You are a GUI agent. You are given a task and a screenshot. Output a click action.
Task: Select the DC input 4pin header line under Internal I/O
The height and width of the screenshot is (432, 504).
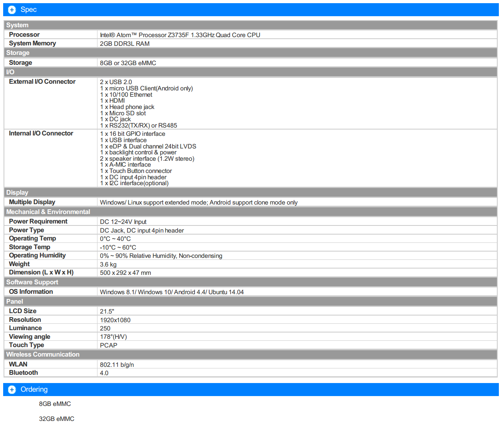pos(133,177)
